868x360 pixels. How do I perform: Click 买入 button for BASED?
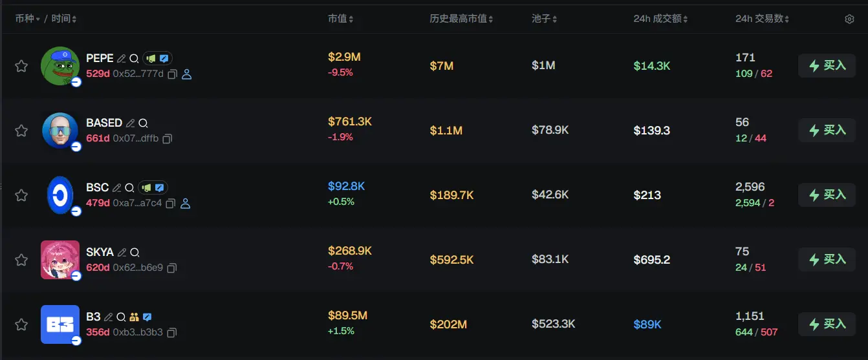[827, 131]
